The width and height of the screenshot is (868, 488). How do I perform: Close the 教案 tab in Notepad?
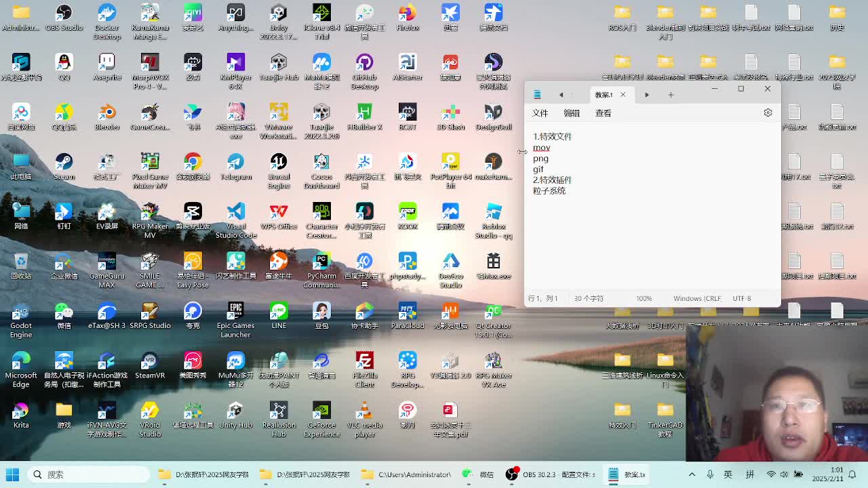(623, 95)
